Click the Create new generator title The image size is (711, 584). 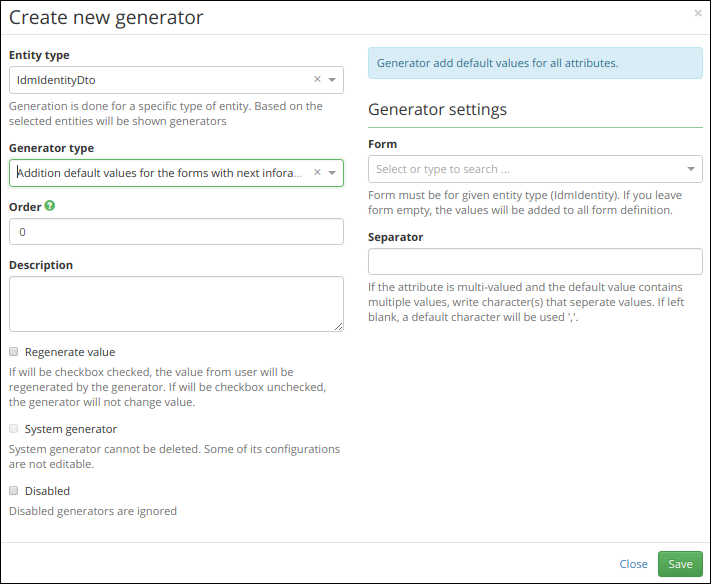106,17
